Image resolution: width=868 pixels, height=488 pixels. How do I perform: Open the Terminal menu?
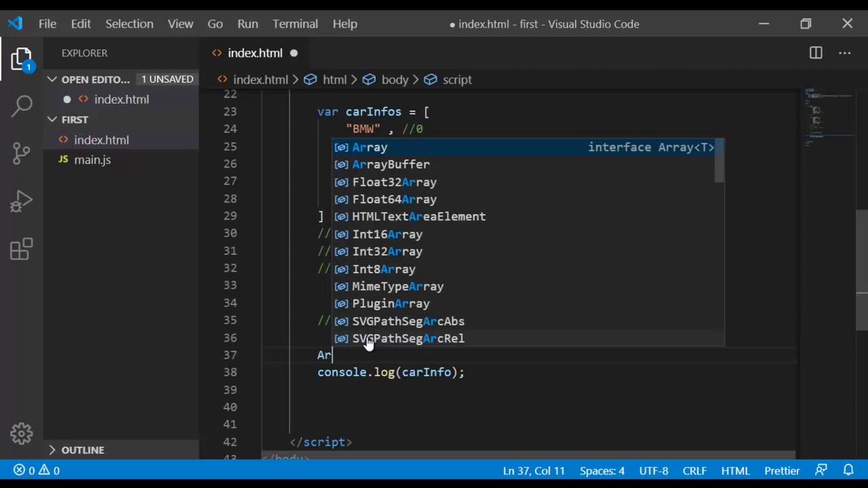point(295,24)
